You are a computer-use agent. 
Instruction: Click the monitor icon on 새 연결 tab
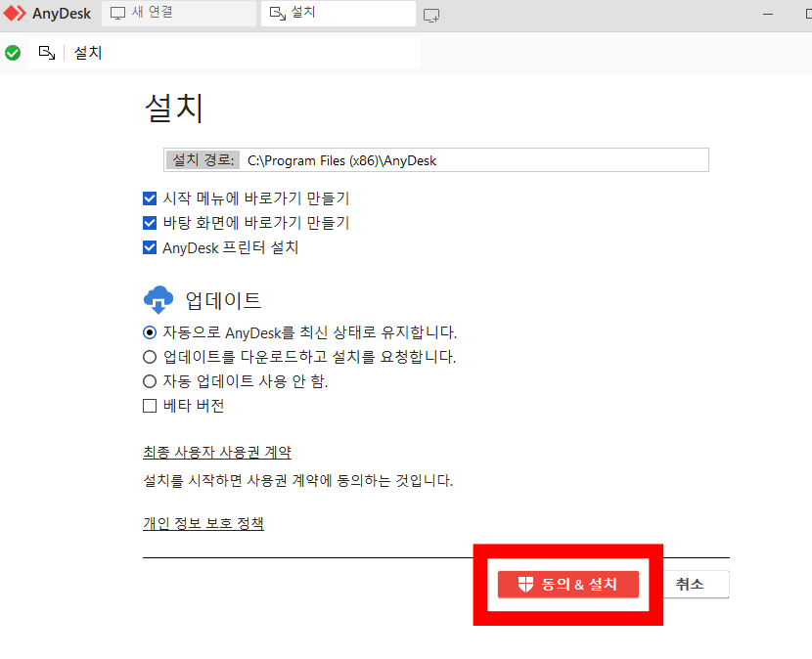[x=118, y=13]
